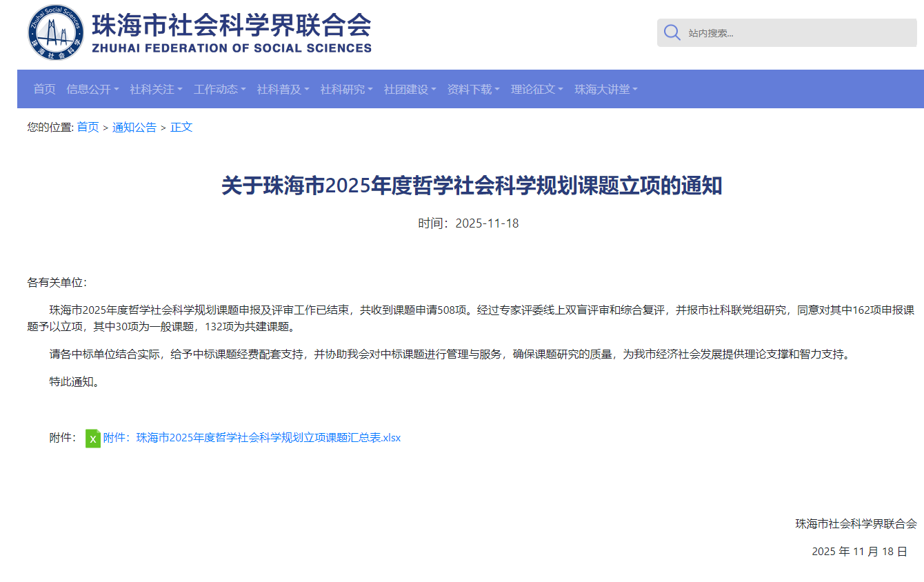Go to 首页 in the breadcrumb
This screenshot has width=924, height=582.
[88, 127]
